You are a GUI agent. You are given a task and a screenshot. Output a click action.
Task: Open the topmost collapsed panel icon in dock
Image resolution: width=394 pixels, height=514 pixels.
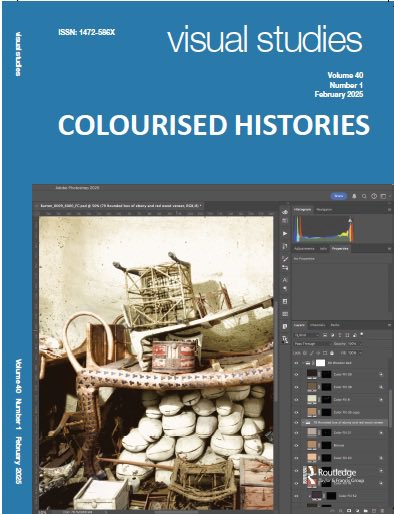tap(285, 212)
